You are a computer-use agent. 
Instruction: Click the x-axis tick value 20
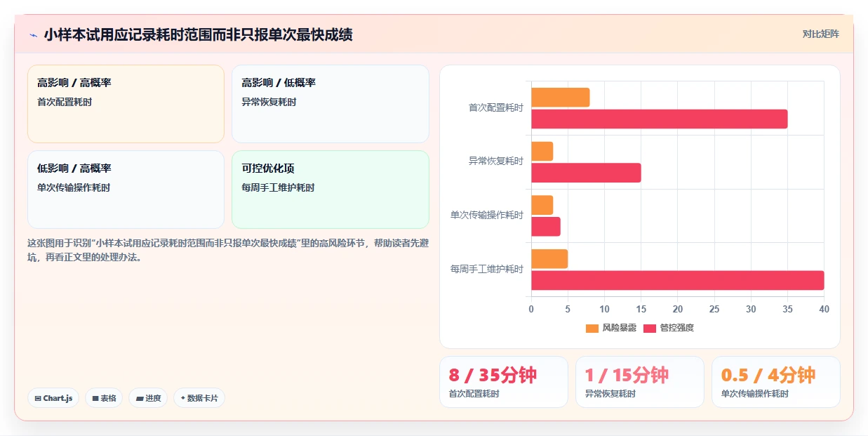tap(678, 309)
